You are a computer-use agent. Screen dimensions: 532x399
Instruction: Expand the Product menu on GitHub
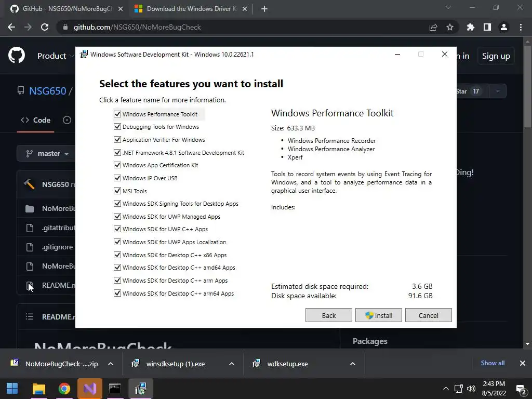pyautogui.click(x=55, y=56)
